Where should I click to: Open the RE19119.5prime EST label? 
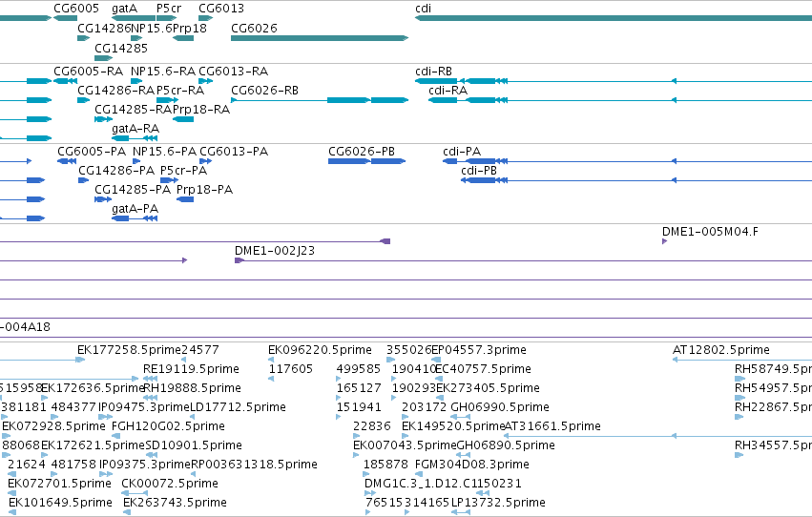tap(191, 369)
